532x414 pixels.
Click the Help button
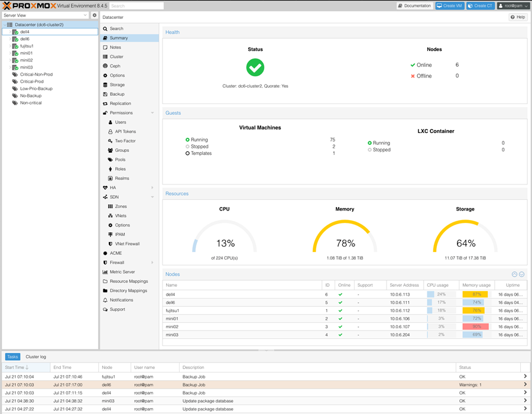point(518,17)
